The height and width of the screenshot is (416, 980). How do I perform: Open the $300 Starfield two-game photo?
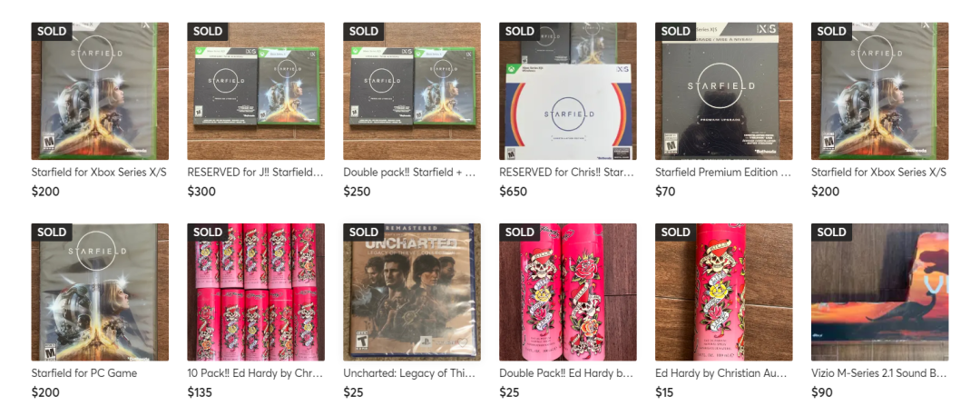256,91
